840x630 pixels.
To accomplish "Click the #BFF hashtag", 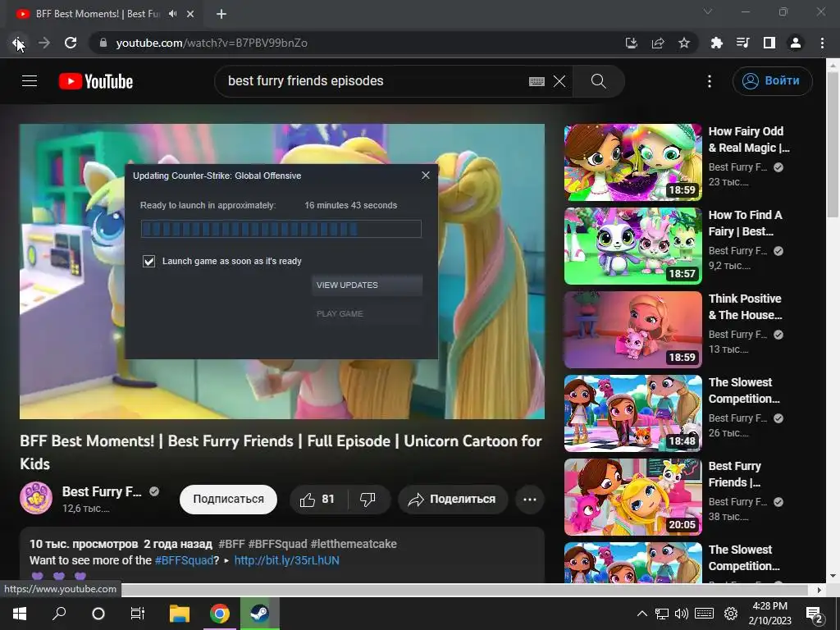I will click(x=231, y=544).
